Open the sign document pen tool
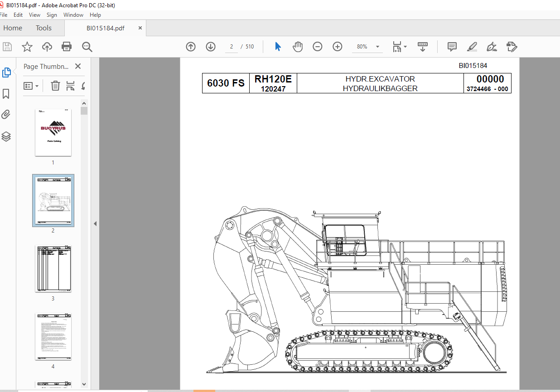This screenshot has height=392, width=560. click(x=492, y=47)
